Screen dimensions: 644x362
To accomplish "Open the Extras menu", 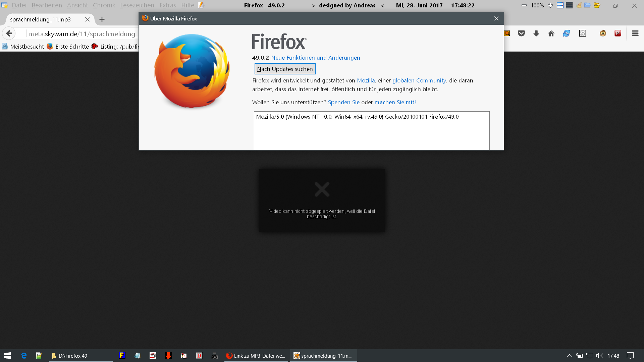I will [x=167, y=5].
